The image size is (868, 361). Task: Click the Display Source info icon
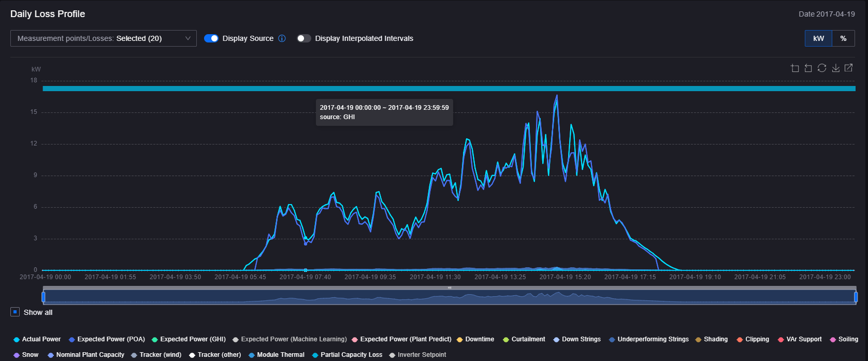282,38
